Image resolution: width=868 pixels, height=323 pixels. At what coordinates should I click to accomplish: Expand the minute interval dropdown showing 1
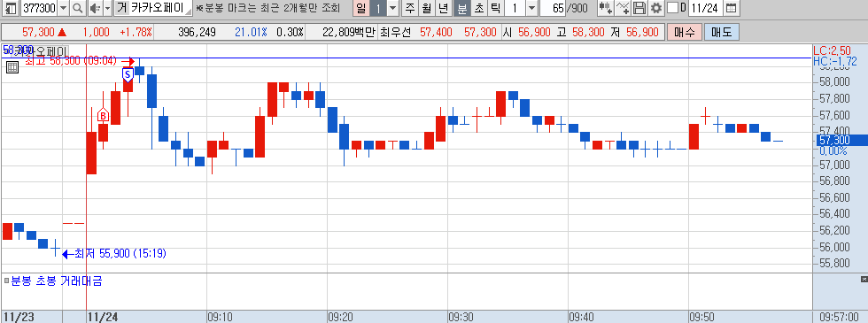point(532,8)
